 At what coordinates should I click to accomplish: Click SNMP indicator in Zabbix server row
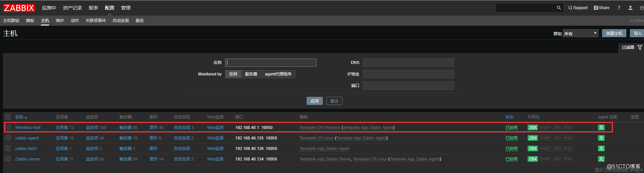[x=545, y=159]
